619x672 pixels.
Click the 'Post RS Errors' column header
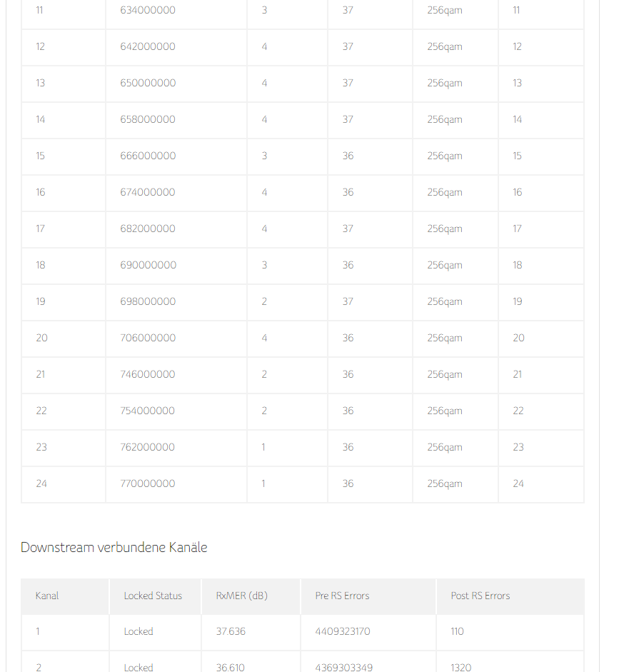[x=480, y=596]
